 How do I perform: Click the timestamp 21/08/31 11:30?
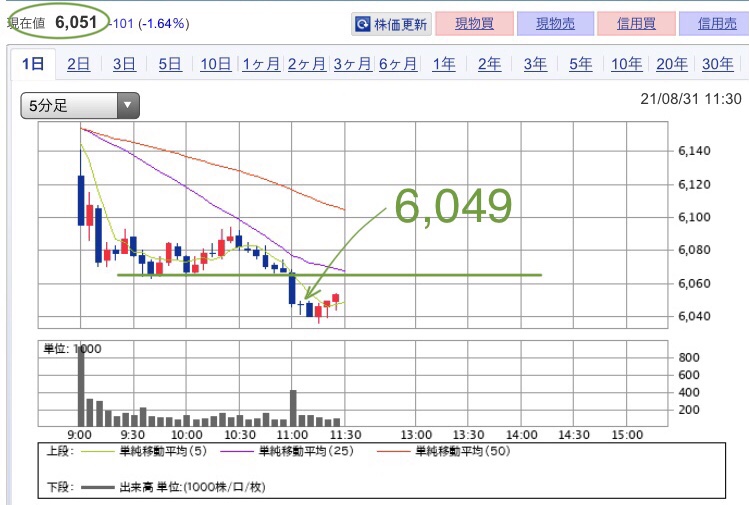pos(691,99)
